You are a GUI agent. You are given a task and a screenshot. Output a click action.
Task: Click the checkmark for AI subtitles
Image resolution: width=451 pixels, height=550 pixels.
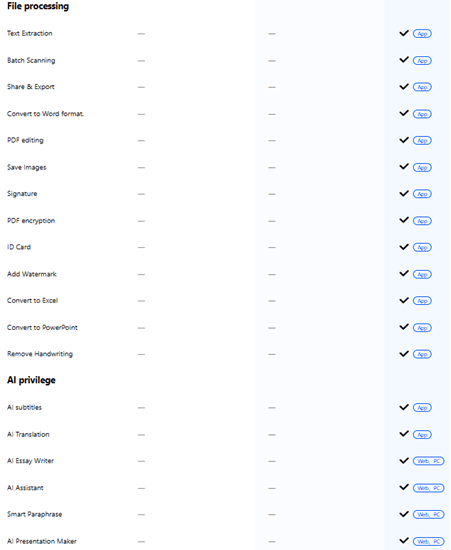pos(404,407)
